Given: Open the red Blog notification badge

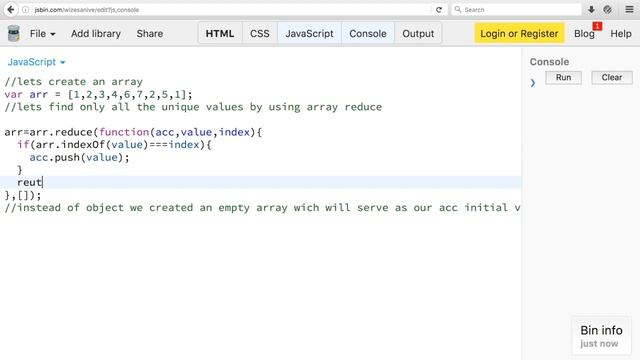Looking at the screenshot, I should (x=598, y=26).
